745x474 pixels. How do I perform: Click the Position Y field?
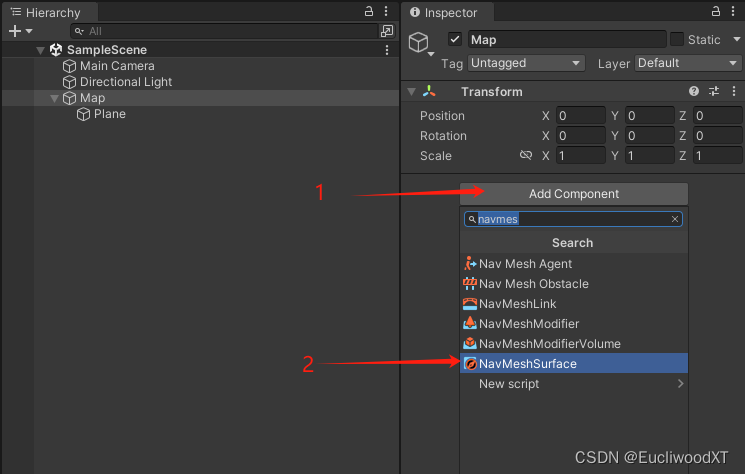649,116
